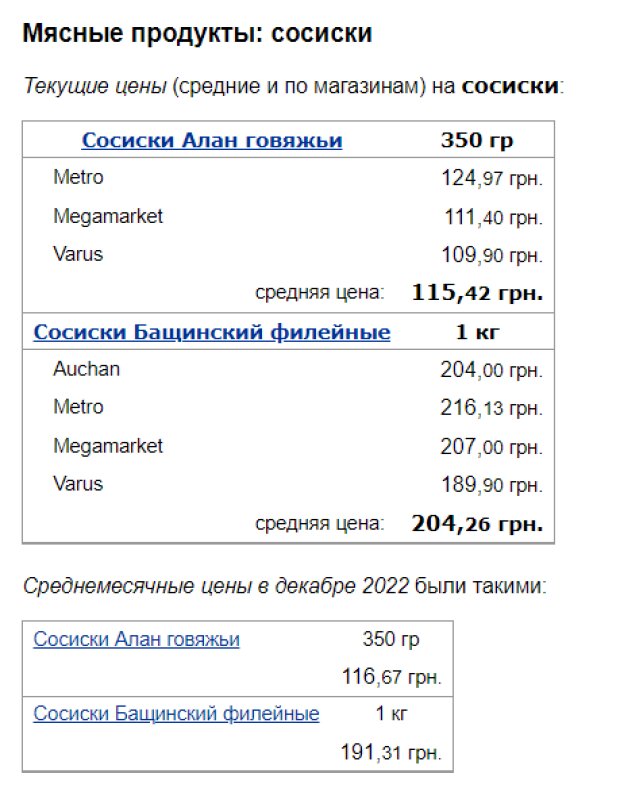This screenshot has height=800, width=620.
Task: Select Megamarket price 207,00 грн.
Action: (x=492, y=447)
